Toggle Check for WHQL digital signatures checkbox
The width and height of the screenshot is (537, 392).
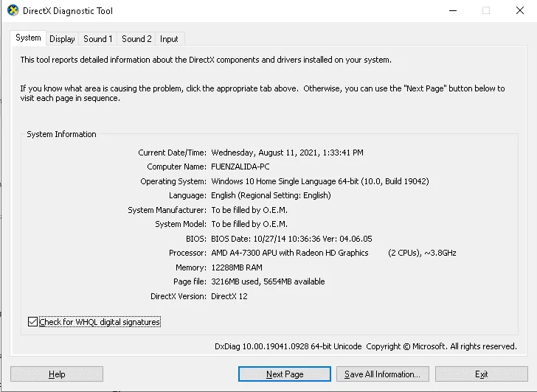tap(32, 322)
